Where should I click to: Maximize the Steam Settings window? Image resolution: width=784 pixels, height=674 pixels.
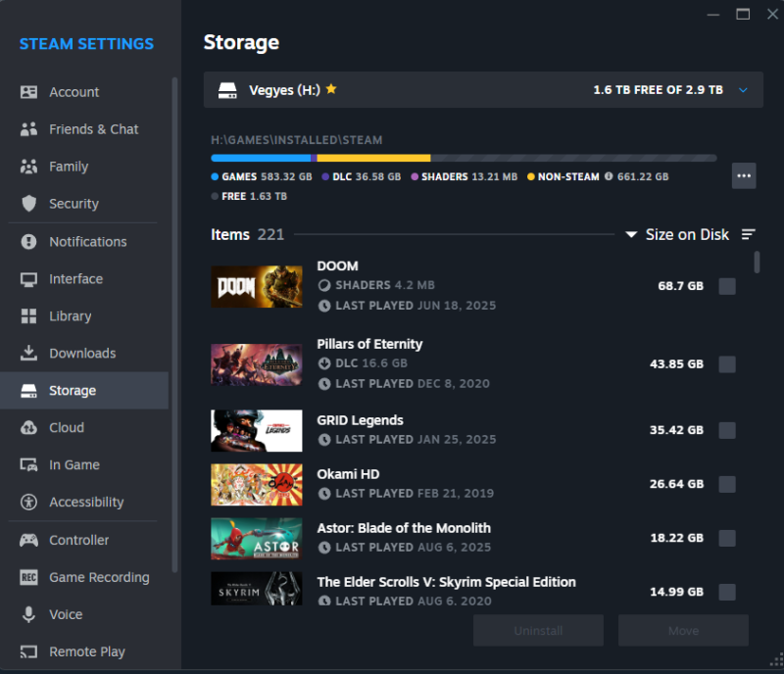pyautogui.click(x=743, y=14)
